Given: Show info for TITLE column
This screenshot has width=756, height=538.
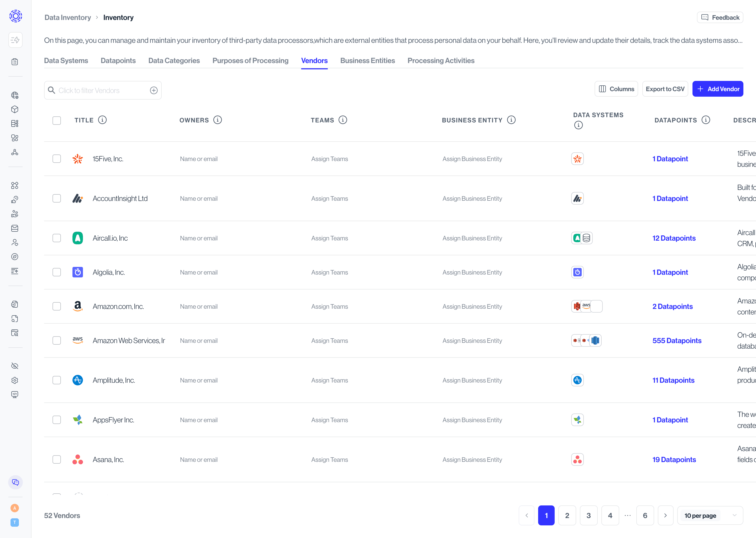Looking at the screenshot, I should pos(102,120).
